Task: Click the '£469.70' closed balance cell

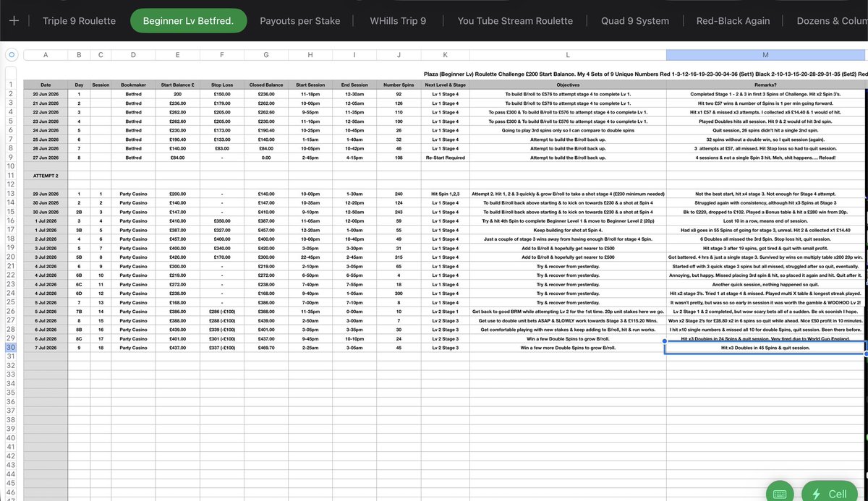Action: 266,348
